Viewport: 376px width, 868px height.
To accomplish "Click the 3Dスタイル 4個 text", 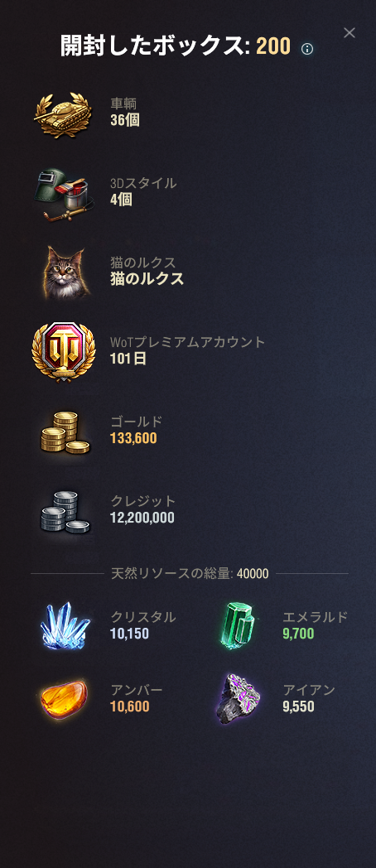I will point(143,191).
